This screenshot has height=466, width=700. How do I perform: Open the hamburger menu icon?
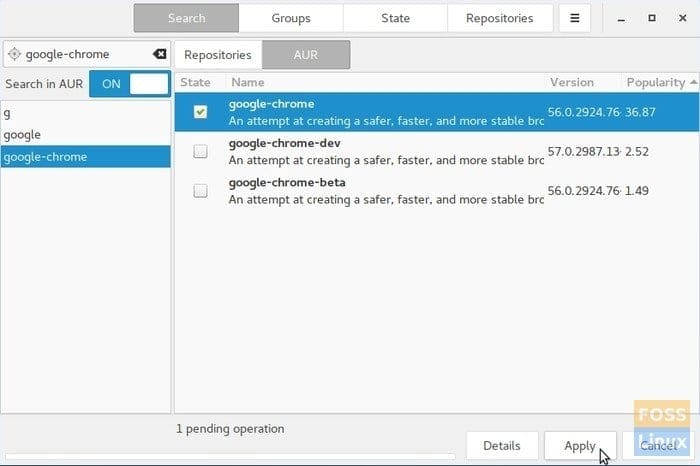tap(575, 18)
